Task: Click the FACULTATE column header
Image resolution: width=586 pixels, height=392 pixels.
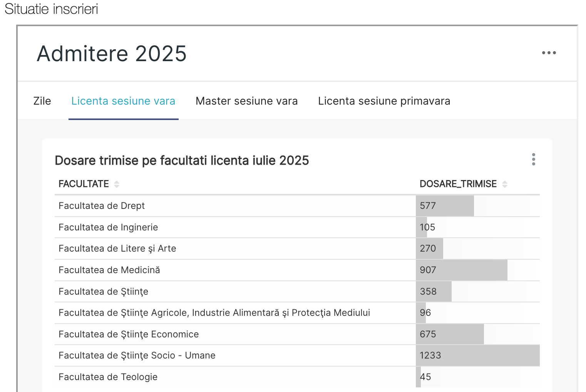Action: click(x=84, y=184)
